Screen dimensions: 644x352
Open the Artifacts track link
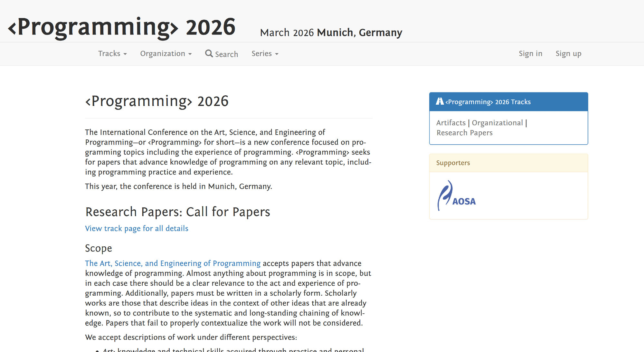click(451, 123)
